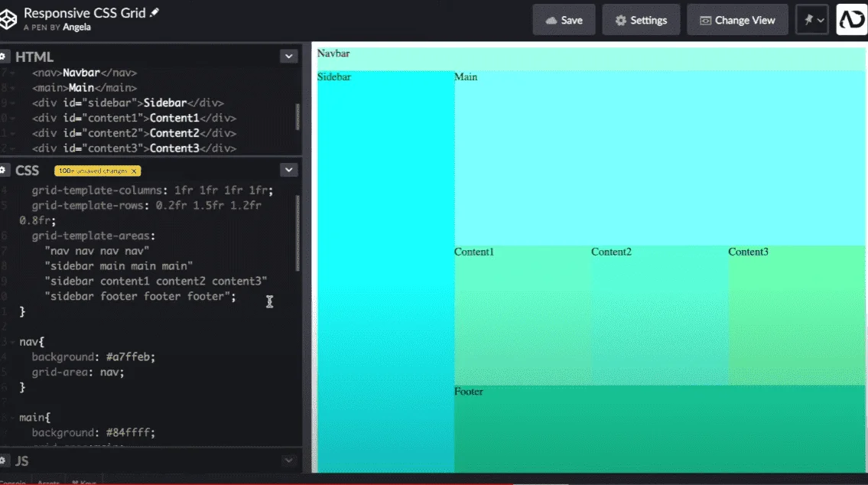Click the "sidebar content1 content2 content3" line

(155, 282)
